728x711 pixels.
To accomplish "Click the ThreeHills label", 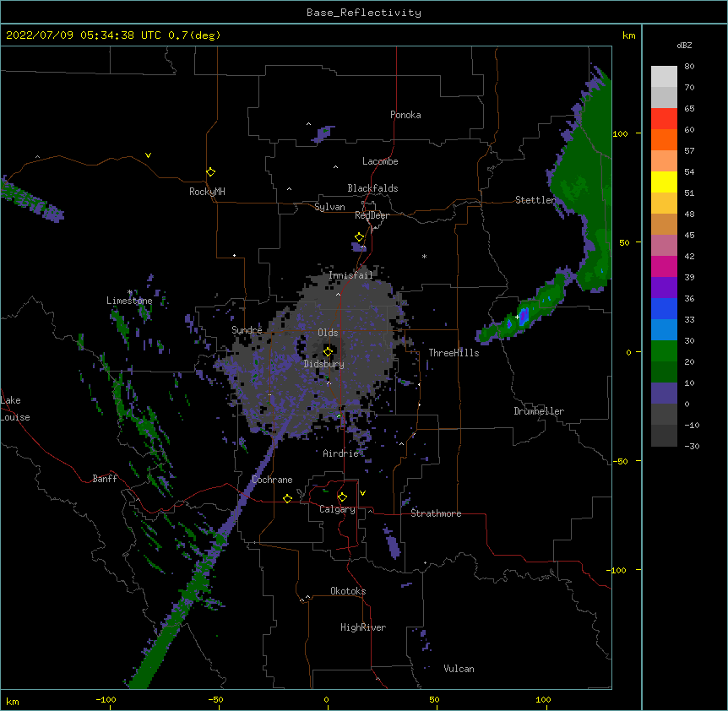I will [x=454, y=353].
